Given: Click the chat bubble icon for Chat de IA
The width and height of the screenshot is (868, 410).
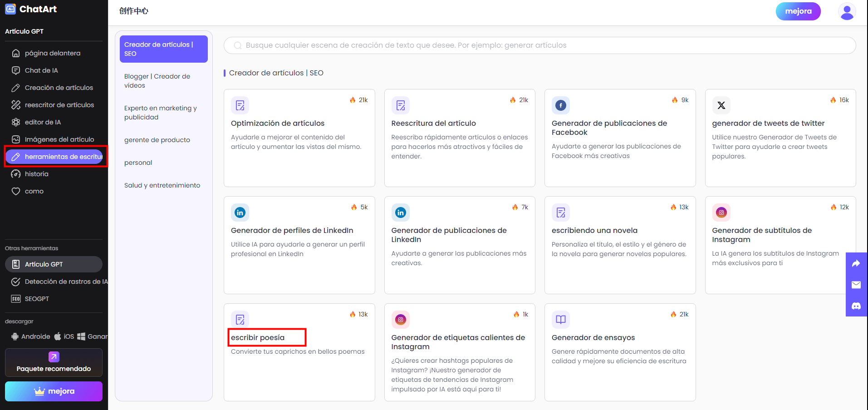Looking at the screenshot, I should click(16, 70).
